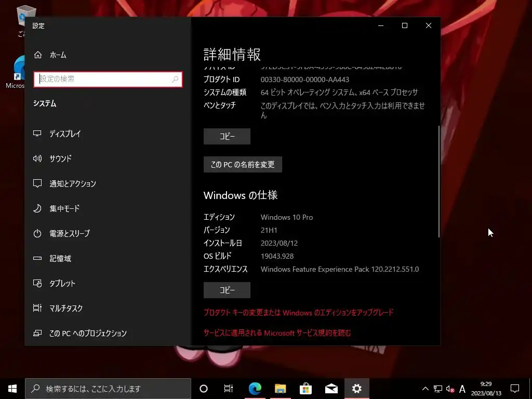Click the システムの種類 value 64 ビット text
This screenshot has height=399, width=532.
point(339,92)
